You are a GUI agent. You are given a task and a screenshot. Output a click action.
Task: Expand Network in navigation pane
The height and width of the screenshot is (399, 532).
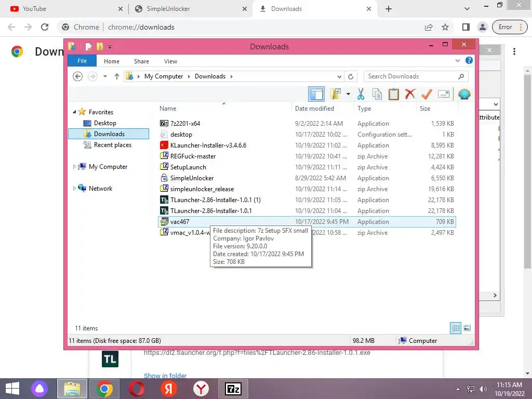point(74,188)
